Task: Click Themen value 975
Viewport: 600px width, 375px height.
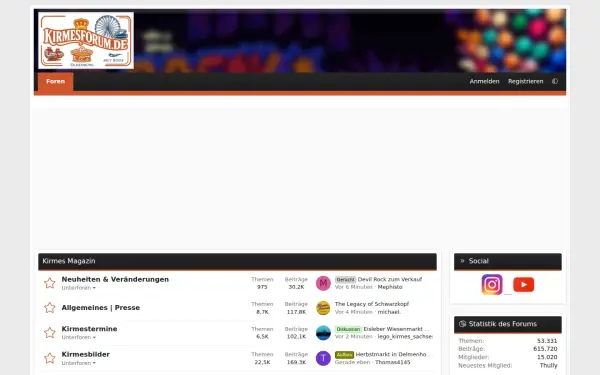Action: click(x=262, y=287)
